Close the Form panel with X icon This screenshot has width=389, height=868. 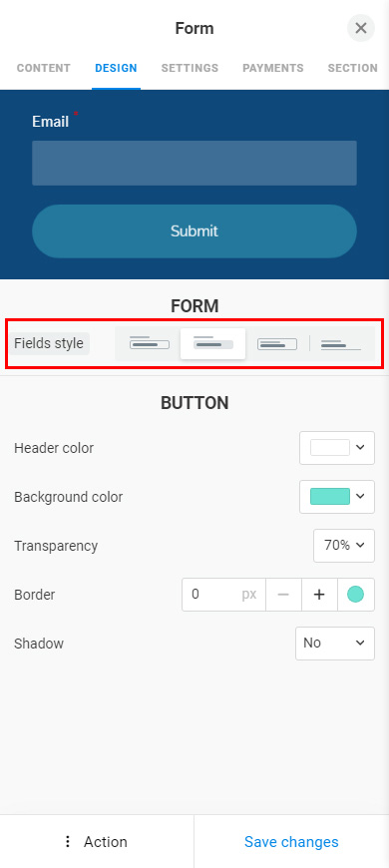tap(361, 28)
